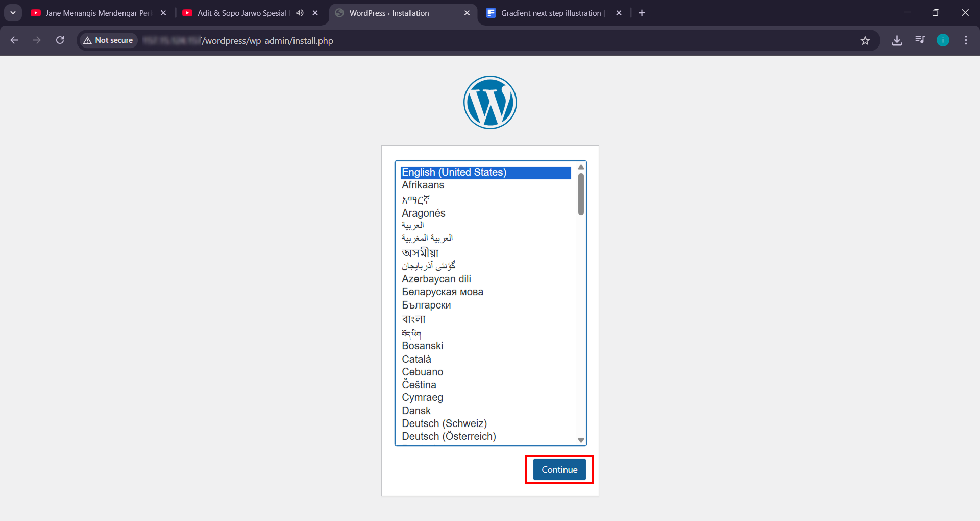The height and width of the screenshot is (521, 980).
Task: Switch to the Gradient next step illustration tab
Action: click(551, 13)
